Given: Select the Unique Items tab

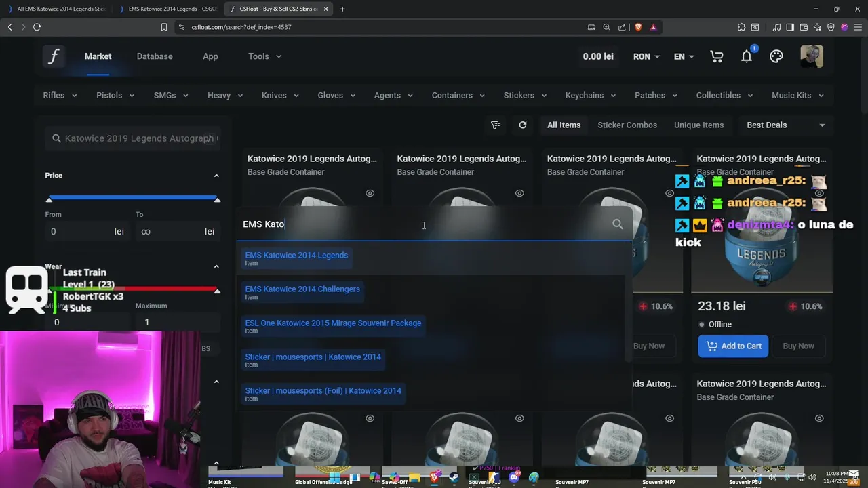Looking at the screenshot, I should (x=698, y=125).
